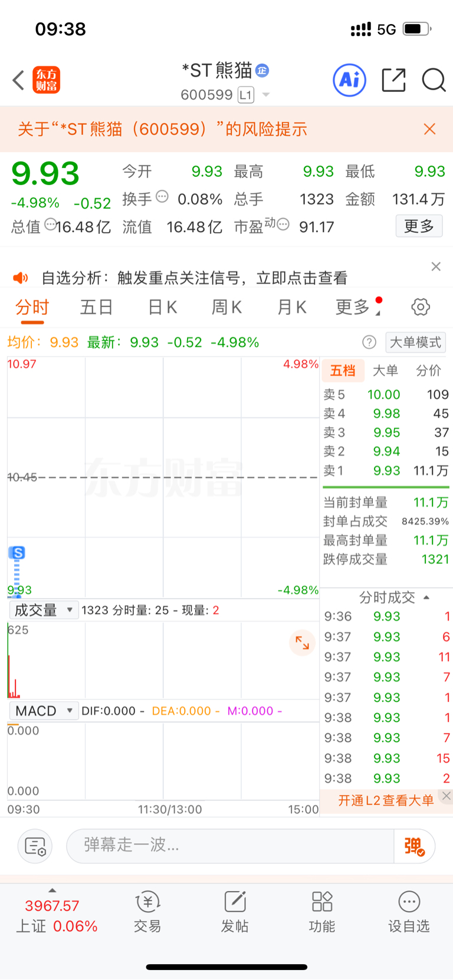The height and width of the screenshot is (980, 453).
Task: Tap the 最高封单量 row
Action: (386, 540)
